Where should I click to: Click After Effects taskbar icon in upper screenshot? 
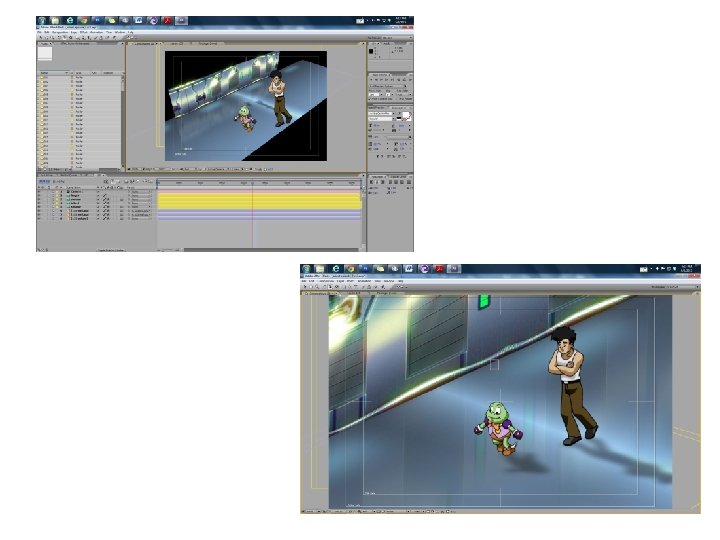(x=181, y=20)
